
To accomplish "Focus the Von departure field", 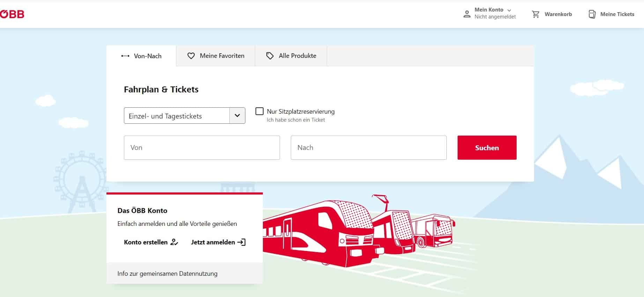I will point(202,148).
